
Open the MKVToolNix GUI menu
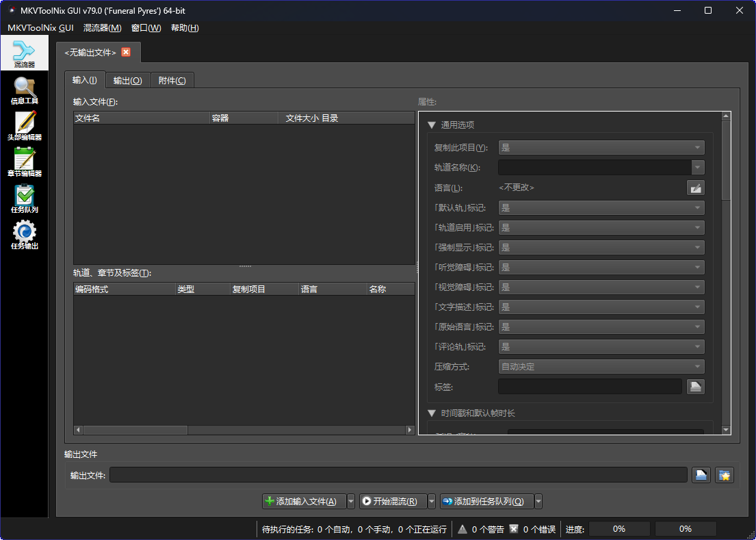pyautogui.click(x=40, y=28)
